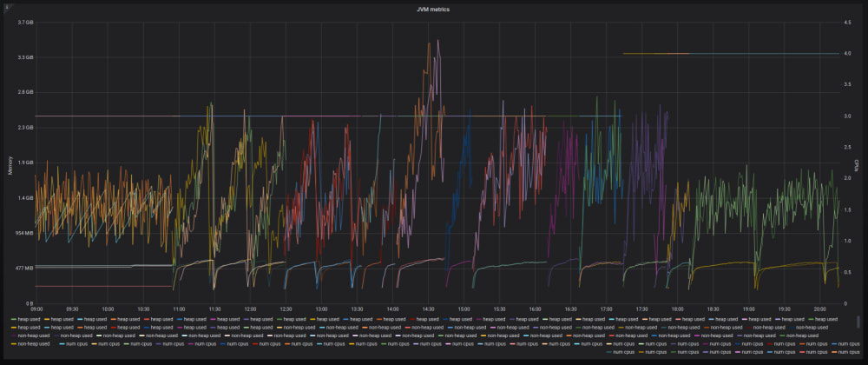Click the 0.5 CPUs axis value
The image size is (868, 365).
click(x=847, y=273)
